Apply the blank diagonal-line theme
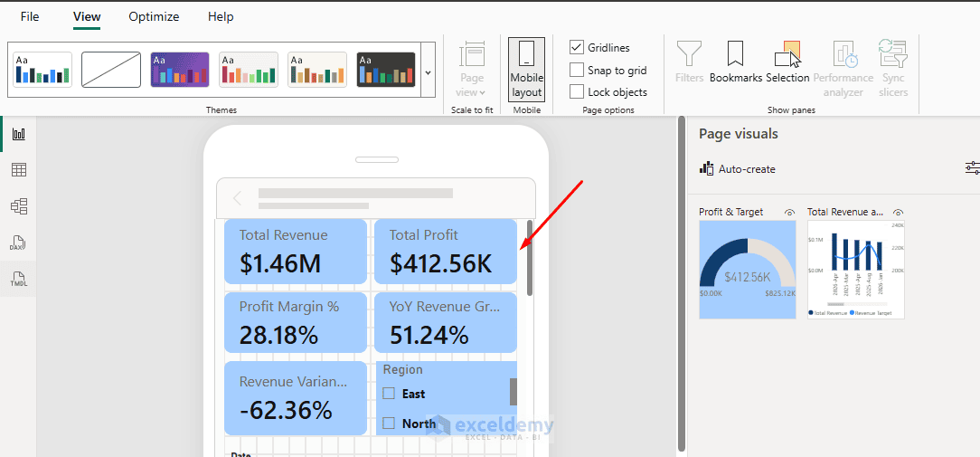The image size is (980, 457). [111, 70]
